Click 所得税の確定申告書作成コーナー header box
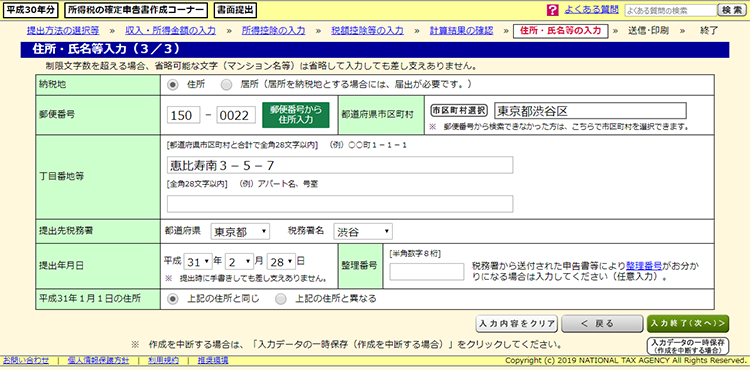This screenshot has width=750, height=370. point(135,10)
